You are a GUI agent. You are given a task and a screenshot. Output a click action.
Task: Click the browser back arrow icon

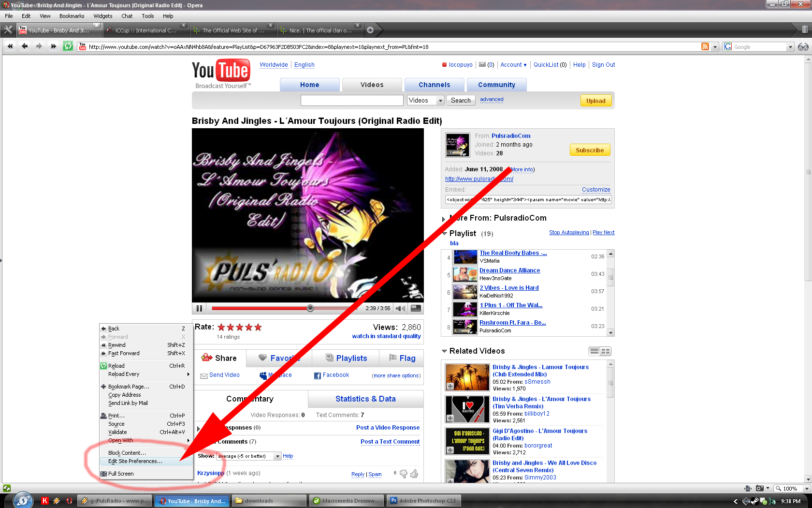[25, 46]
